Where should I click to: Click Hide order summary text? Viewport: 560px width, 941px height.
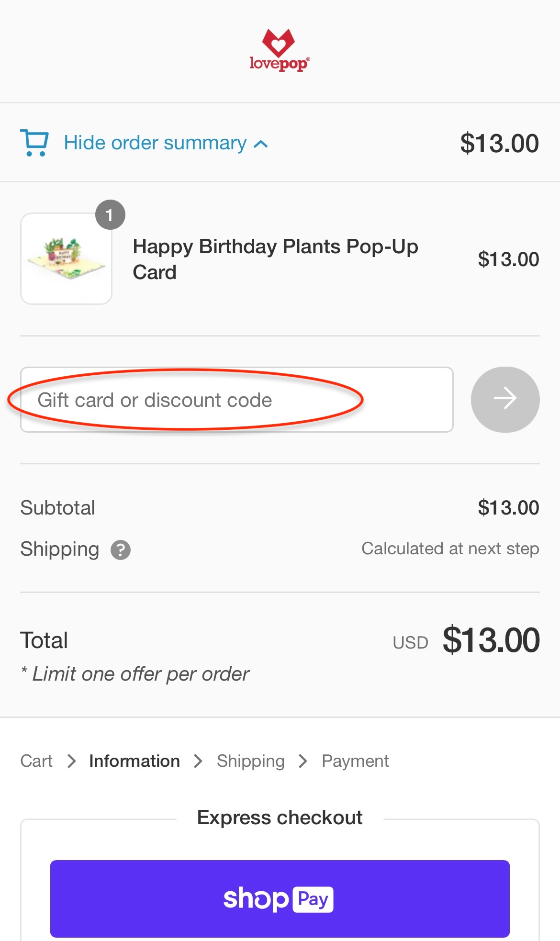point(155,143)
